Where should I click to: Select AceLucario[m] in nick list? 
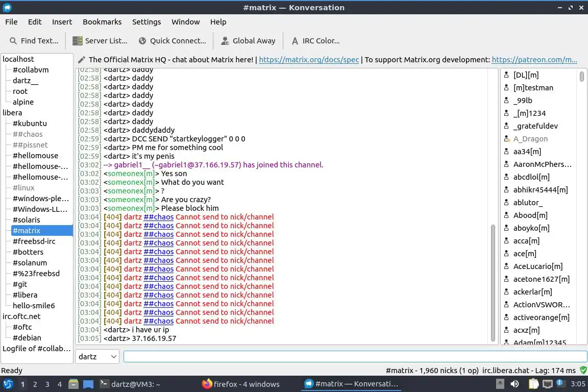point(538,266)
